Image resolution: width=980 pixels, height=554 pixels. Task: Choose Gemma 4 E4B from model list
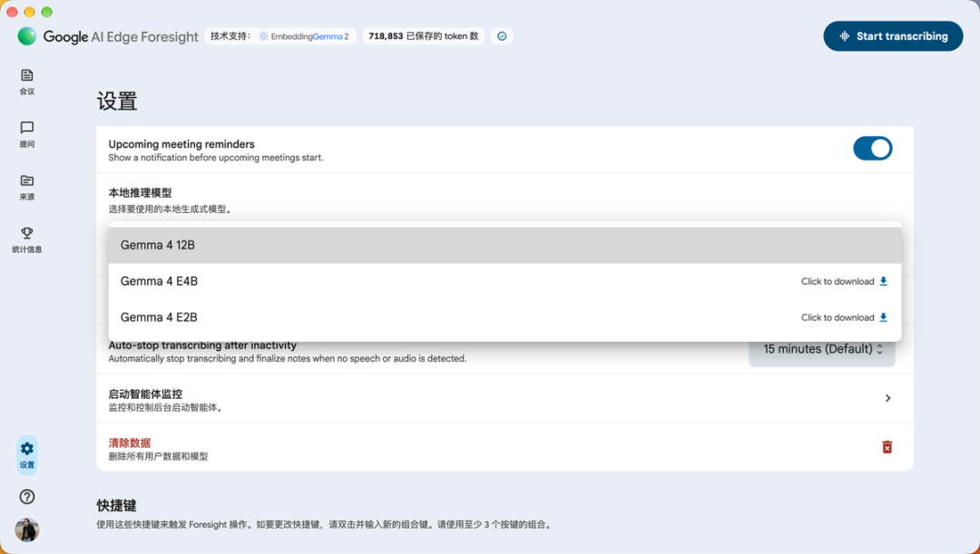(x=505, y=282)
